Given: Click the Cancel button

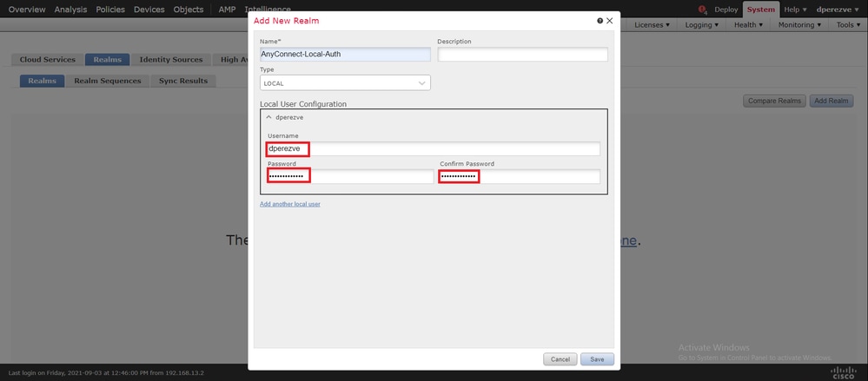Looking at the screenshot, I should tap(560, 359).
